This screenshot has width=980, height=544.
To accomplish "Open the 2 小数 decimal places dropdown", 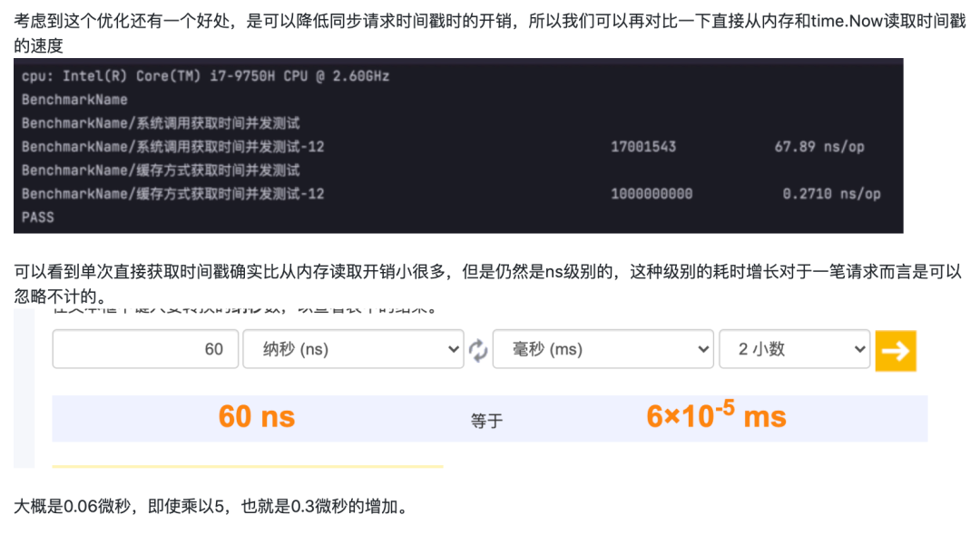I will (x=794, y=349).
